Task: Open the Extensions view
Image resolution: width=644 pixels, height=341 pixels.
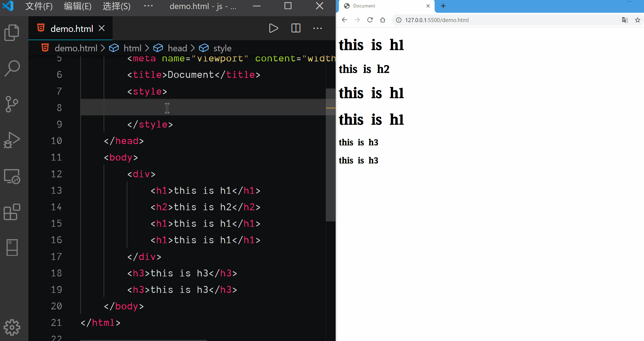Action: coord(12,212)
